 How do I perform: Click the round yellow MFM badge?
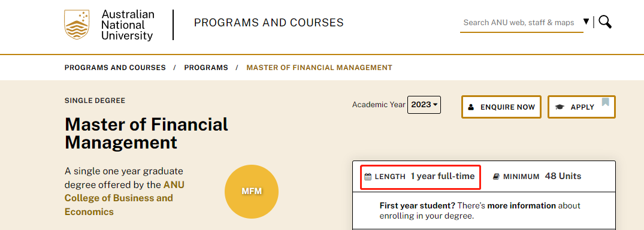(x=252, y=192)
